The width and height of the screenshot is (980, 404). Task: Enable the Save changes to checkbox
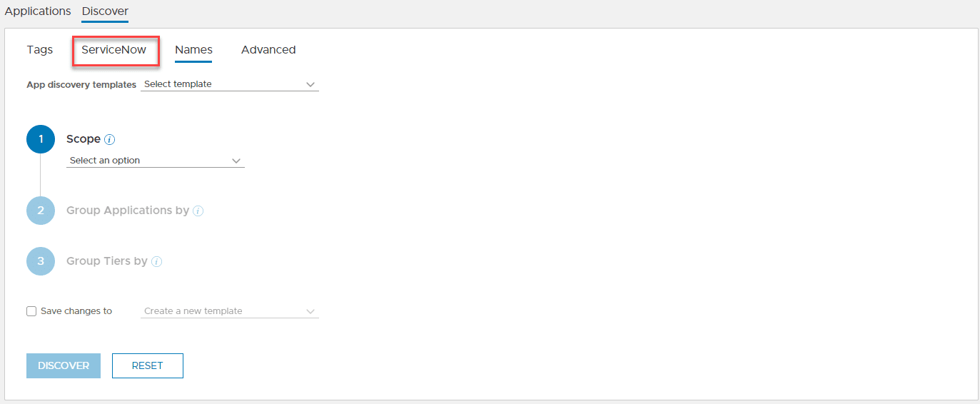tap(31, 311)
